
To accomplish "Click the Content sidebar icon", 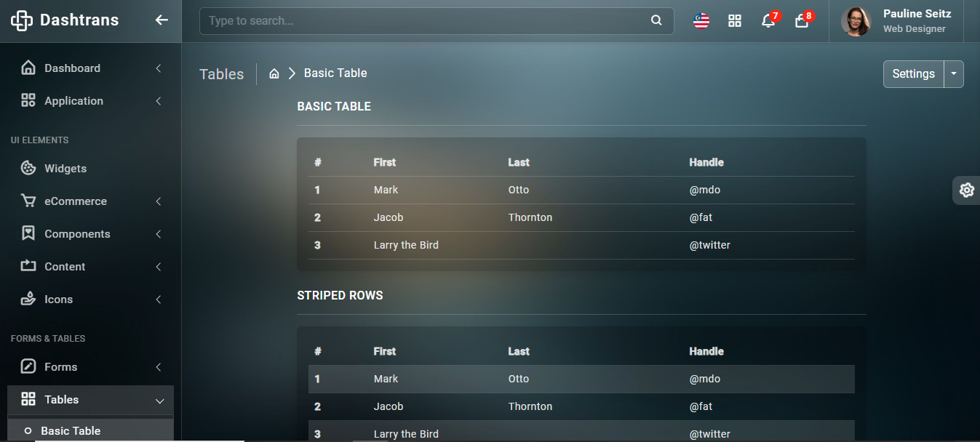I will click(29, 266).
